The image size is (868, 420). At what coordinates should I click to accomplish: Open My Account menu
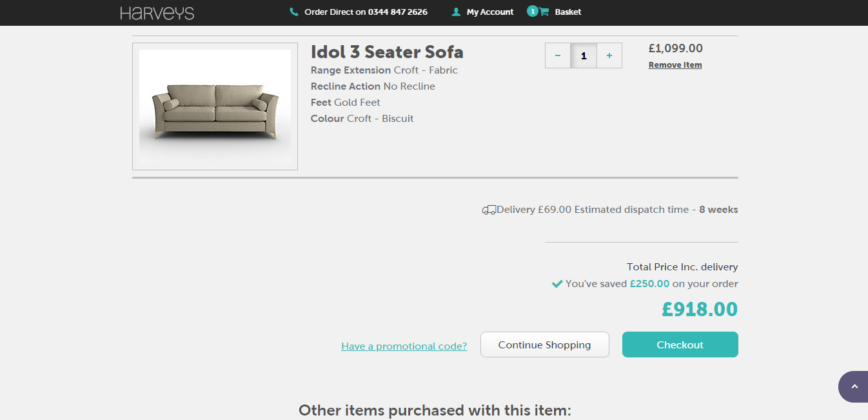[x=489, y=12]
